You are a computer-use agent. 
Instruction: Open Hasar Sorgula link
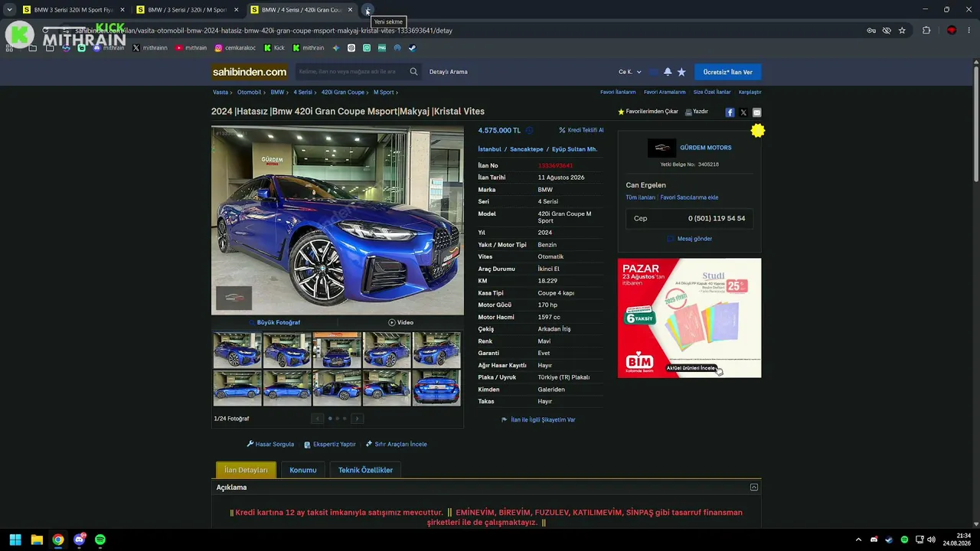[270, 444]
